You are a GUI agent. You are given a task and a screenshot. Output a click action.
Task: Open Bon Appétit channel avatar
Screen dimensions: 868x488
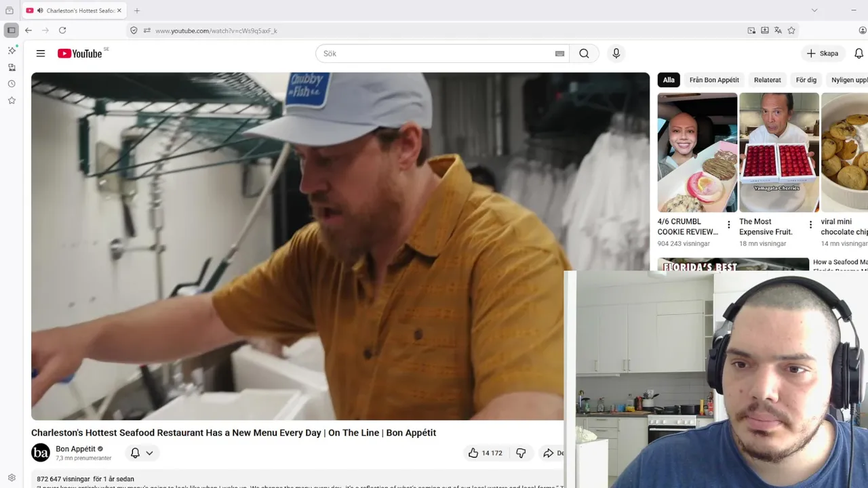41,453
